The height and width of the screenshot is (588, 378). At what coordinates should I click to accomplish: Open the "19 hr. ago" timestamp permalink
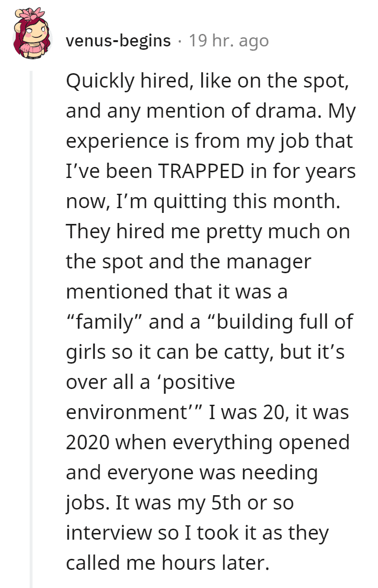click(x=229, y=41)
